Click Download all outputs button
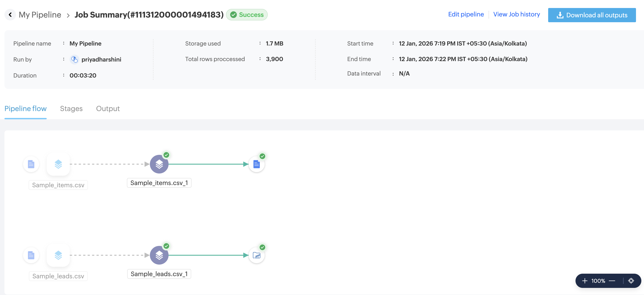644x295 pixels. point(592,15)
